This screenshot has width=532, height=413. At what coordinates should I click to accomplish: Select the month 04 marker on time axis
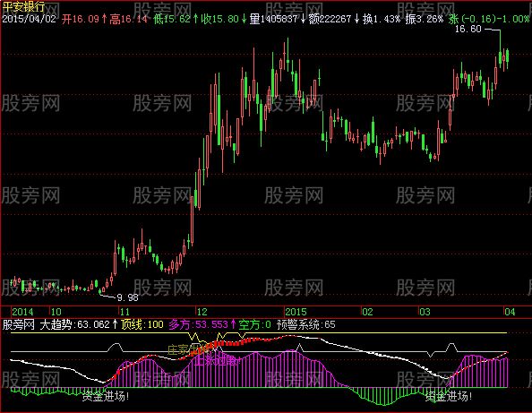click(510, 312)
